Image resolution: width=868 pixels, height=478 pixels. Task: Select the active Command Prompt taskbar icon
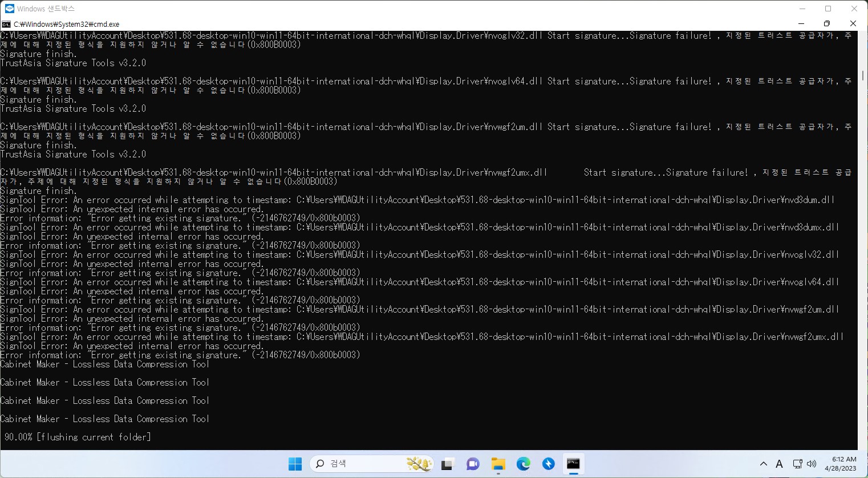pyautogui.click(x=573, y=464)
